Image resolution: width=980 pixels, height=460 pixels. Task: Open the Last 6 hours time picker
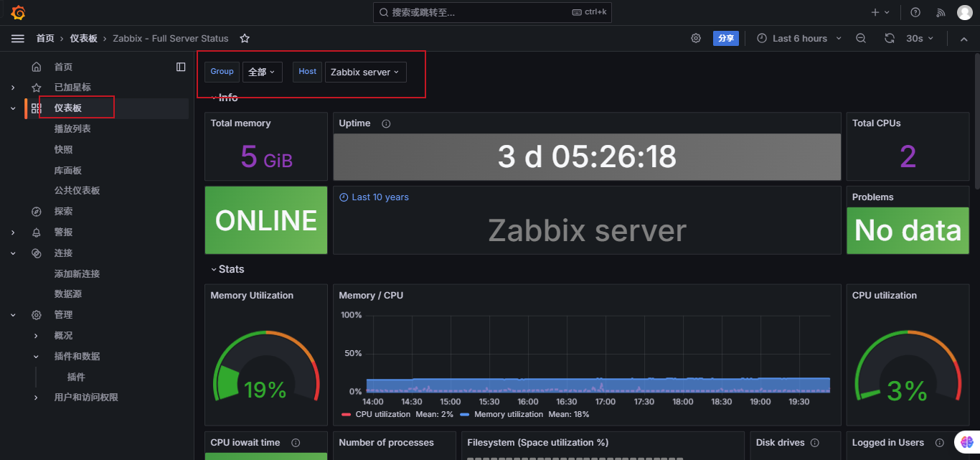(x=799, y=39)
